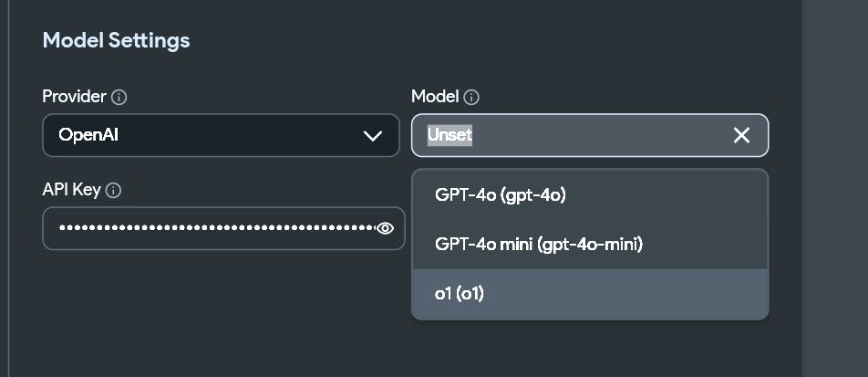Click empty area below API Key field

(222, 310)
